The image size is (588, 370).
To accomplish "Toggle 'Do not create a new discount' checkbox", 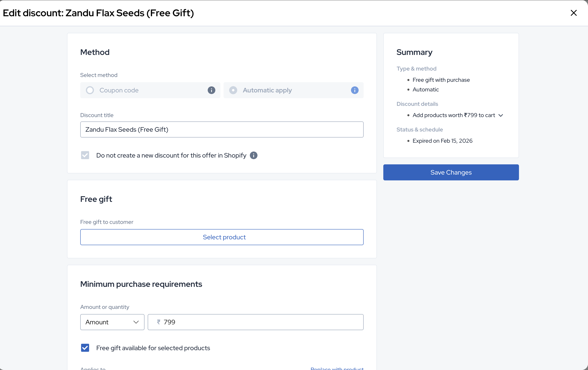I will (85, 155).
